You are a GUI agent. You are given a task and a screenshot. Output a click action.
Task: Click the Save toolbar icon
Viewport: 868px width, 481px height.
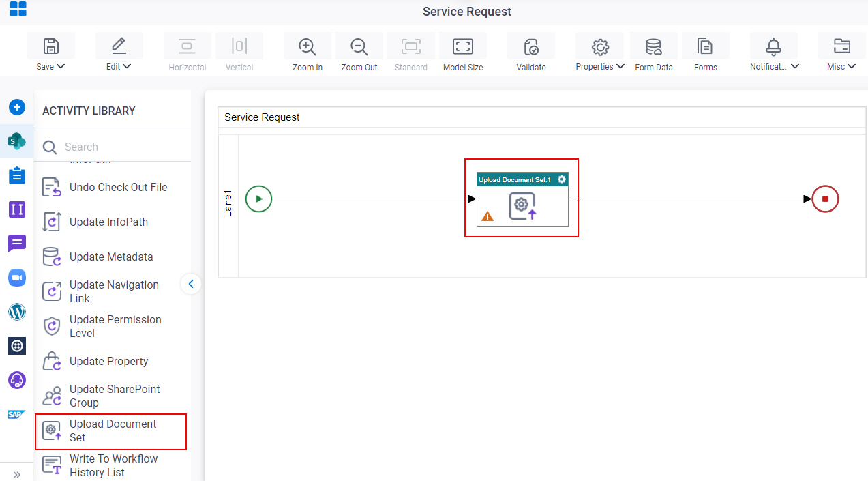click(50, 46)
